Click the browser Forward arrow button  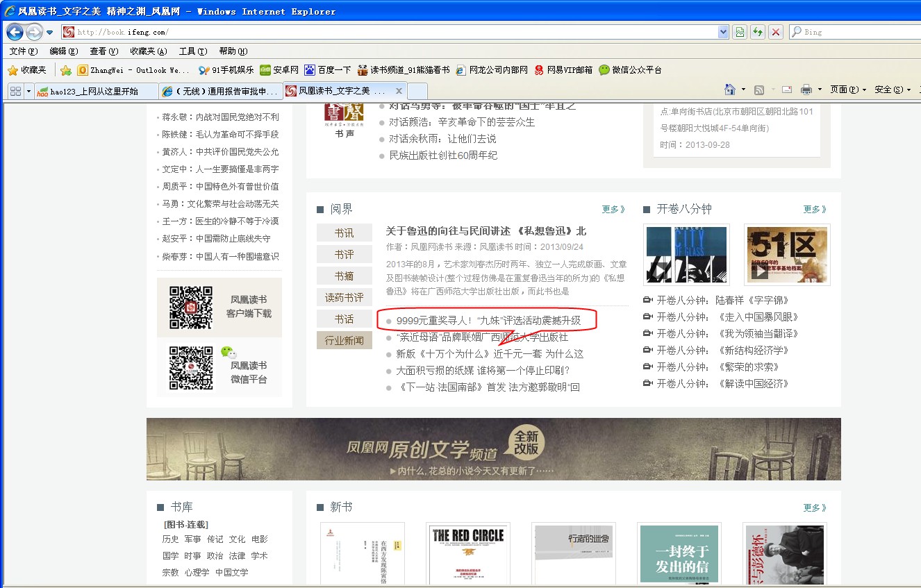click(34, 32)
